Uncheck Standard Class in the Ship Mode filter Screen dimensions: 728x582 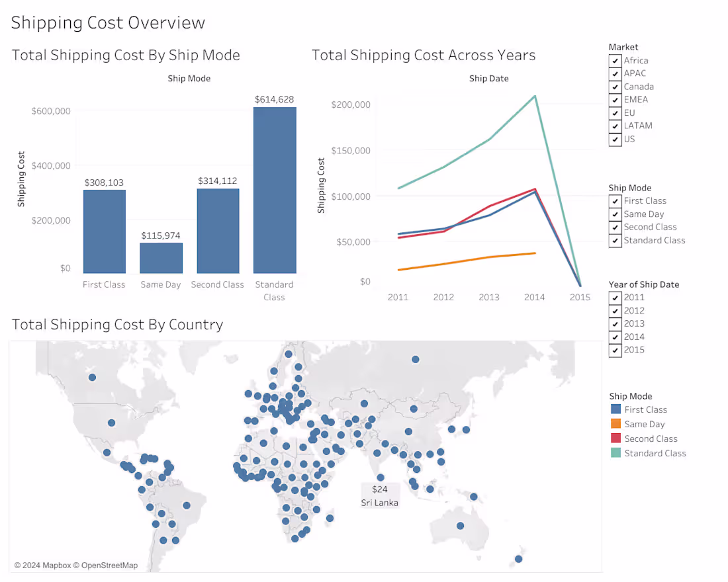(x=615, y=240)
